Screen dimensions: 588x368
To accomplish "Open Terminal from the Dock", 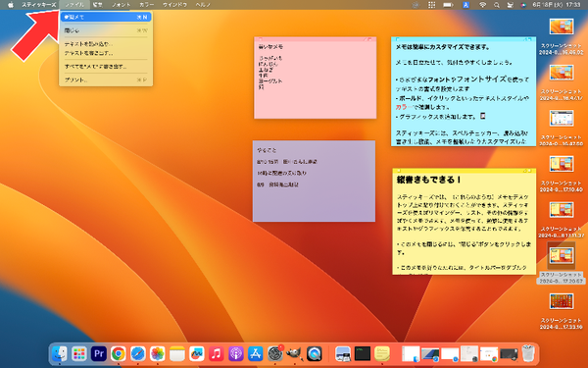I will [x=363, y=353].
